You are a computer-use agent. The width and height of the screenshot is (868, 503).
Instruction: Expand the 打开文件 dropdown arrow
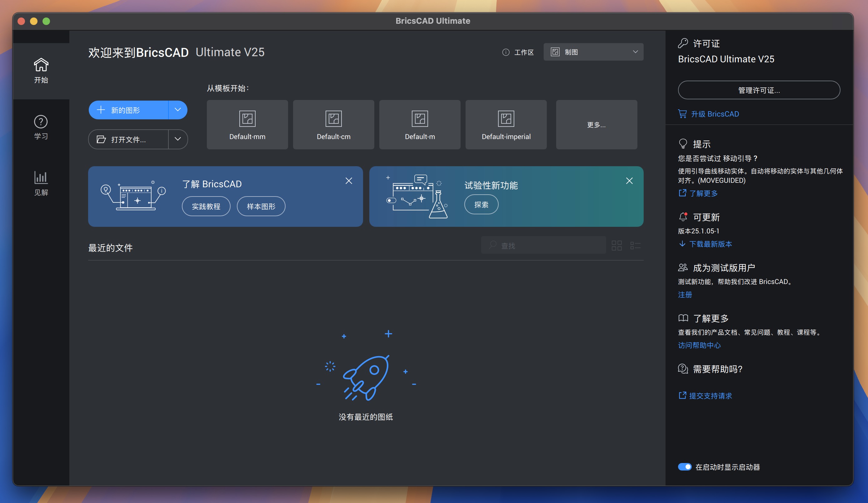point(178,139)
